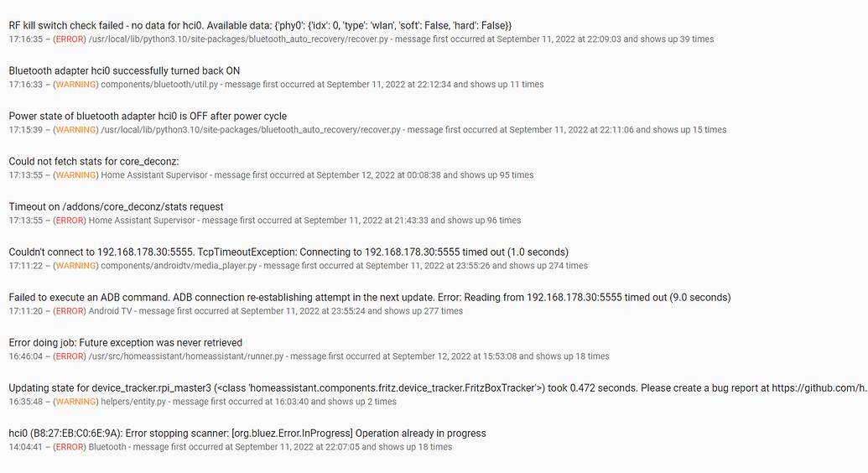Click the 17:13:55 ERROR Home Assistant Supervisor line
Image resolution: width=868 pixels, height=473 pixels.
pyautogui.click(x=264, y=221)
